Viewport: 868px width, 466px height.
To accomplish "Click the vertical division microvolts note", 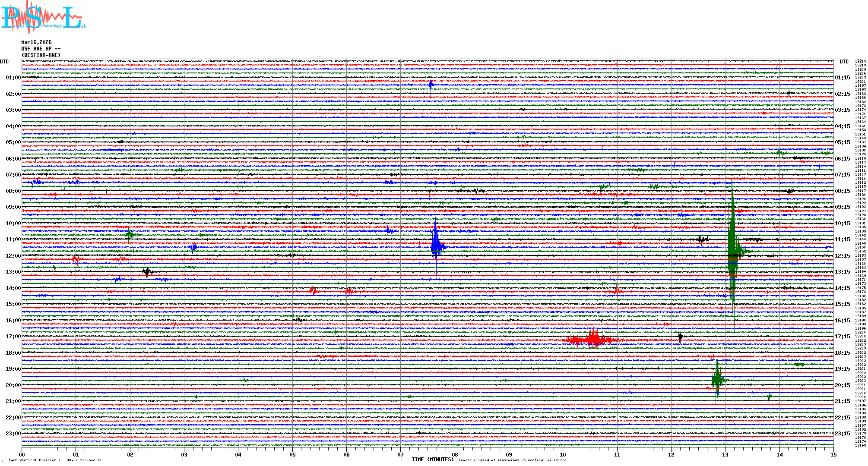I will [x=55, y=460].
